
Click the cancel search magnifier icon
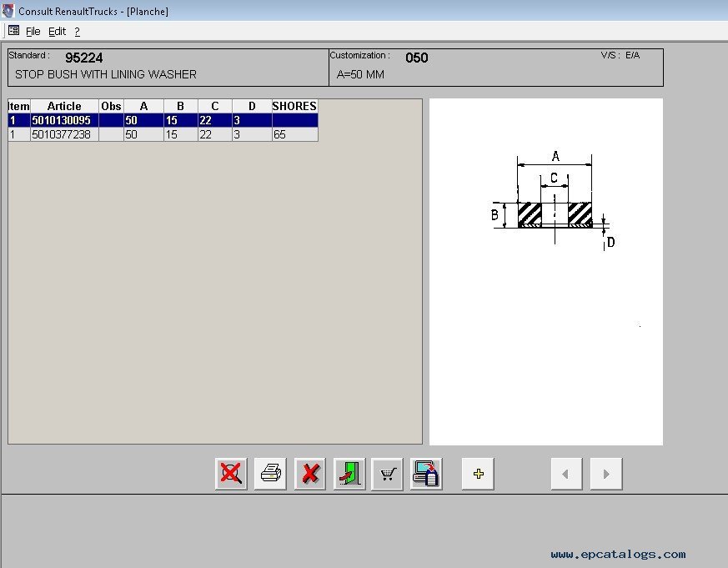231,474
